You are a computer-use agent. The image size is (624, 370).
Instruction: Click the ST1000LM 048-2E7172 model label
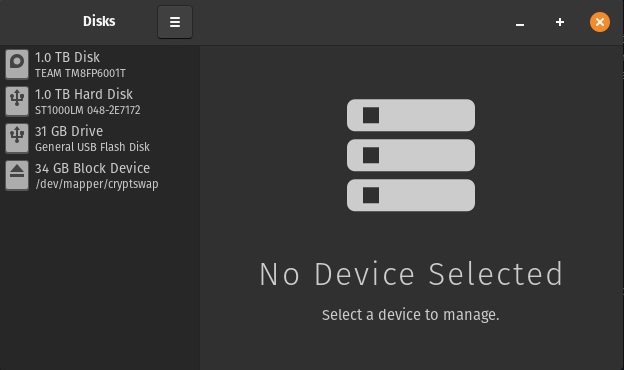(x=88, y=110)
